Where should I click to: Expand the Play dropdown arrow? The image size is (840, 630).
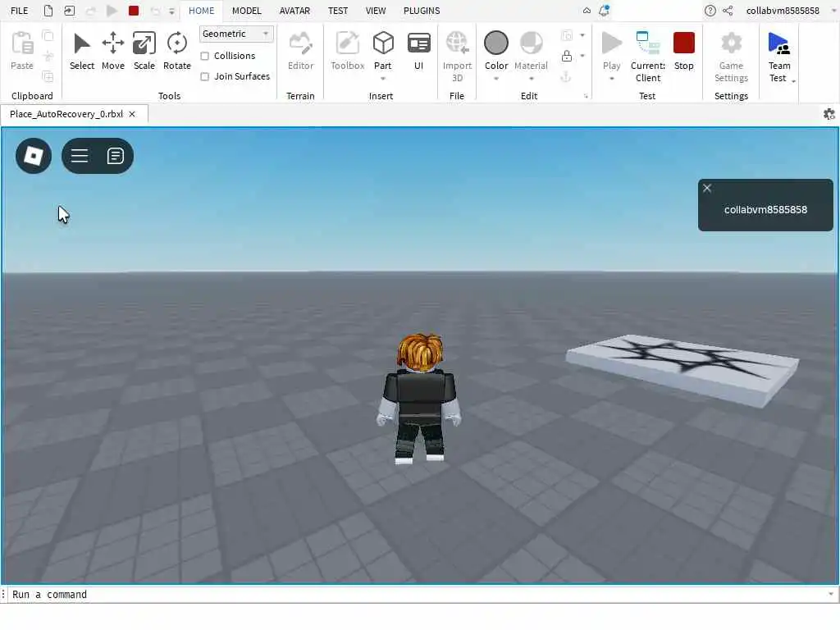coord(611,79)
